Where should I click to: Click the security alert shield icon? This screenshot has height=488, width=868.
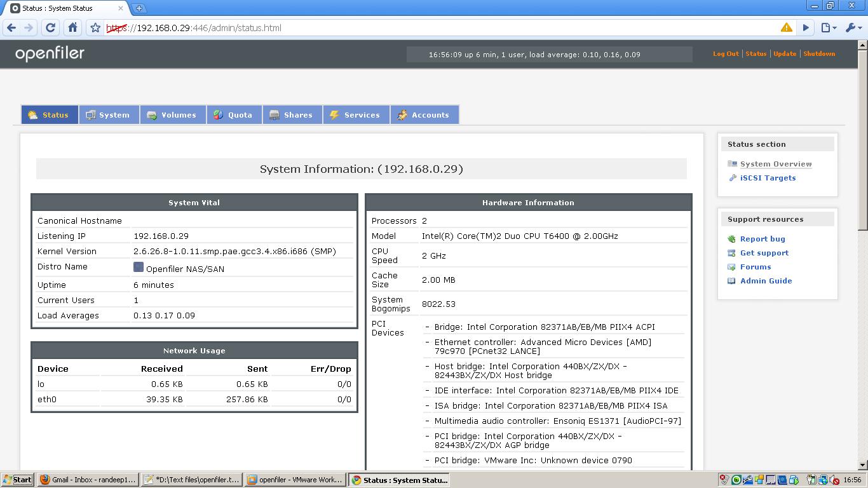(786, 28)
